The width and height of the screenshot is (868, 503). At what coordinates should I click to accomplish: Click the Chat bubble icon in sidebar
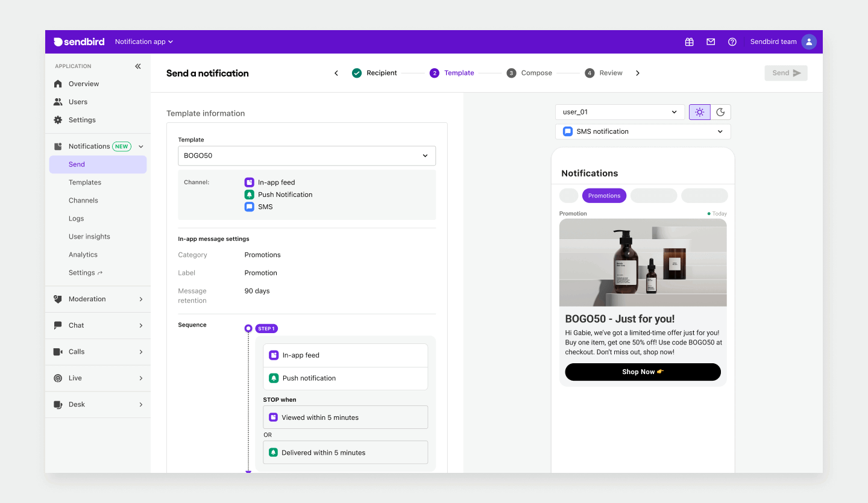click(58, 325)
